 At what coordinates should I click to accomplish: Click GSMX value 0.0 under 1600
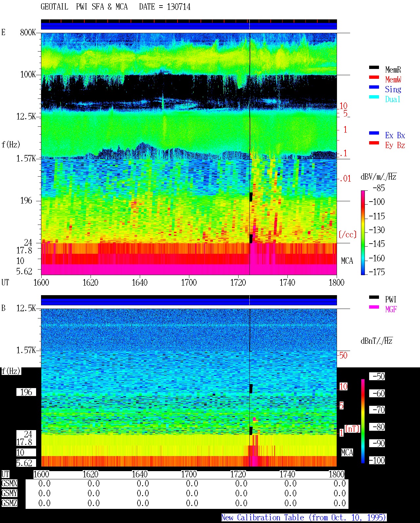pyautogui.click(x=44, y=484)
